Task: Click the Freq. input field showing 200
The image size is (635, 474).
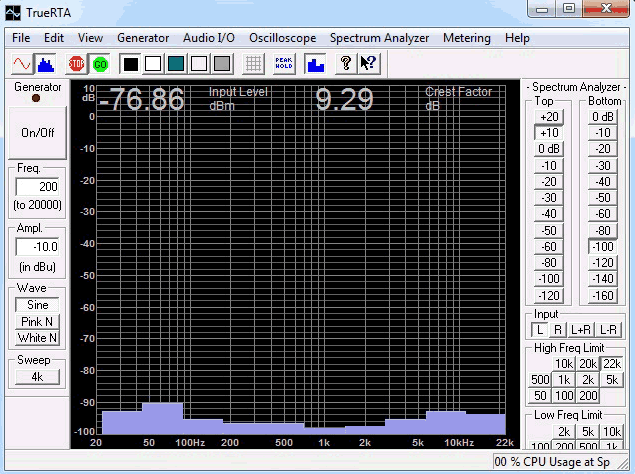Action: pos(37,187)
